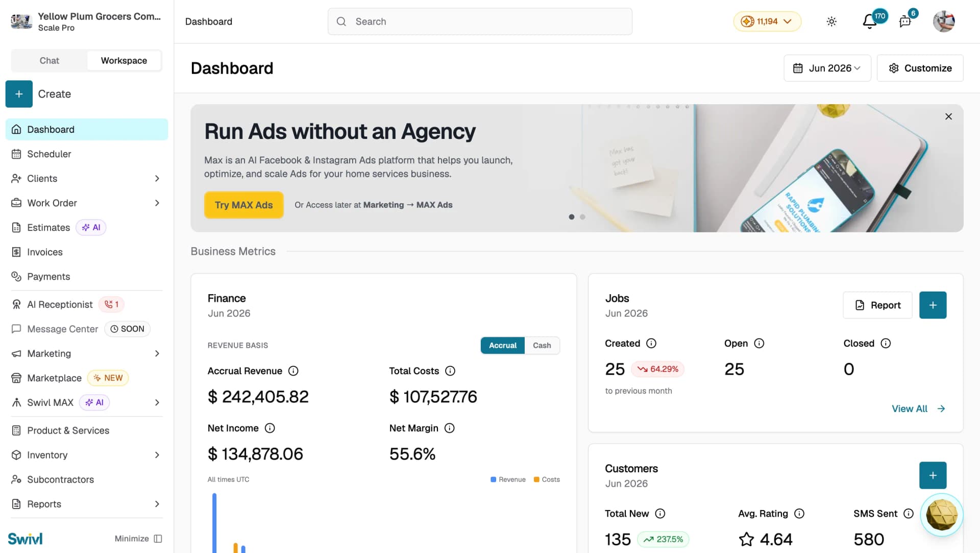Open Product & Services in the sidebar
This screenshot has height=553, width=980.
coord(86,430)
